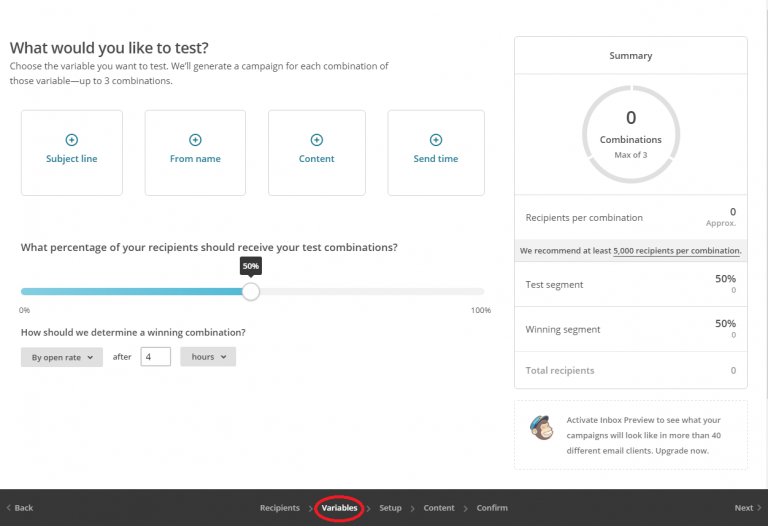This screenshot has width=768, height=526.
Task: Click the plus icon above Content
Action: coord(316,140)
